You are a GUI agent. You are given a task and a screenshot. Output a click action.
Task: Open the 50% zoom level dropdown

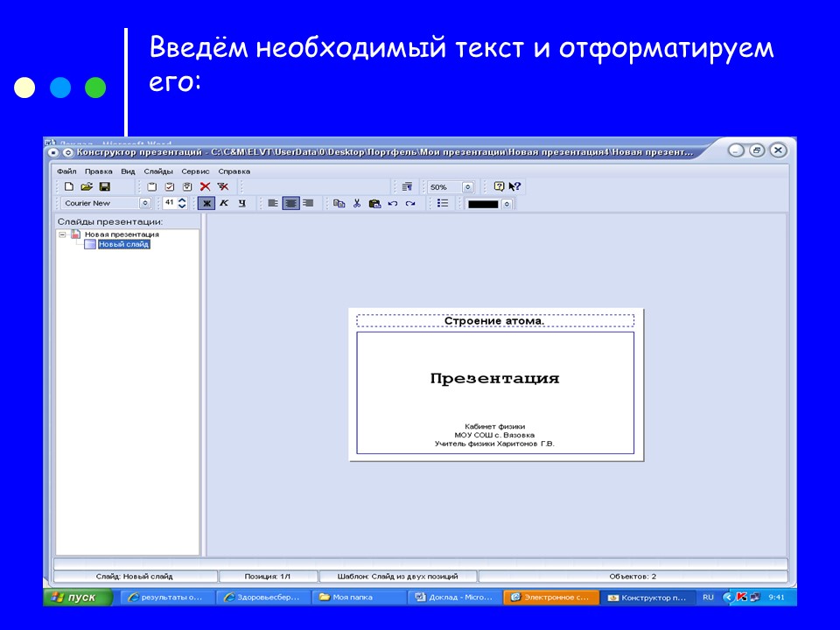[x=467, y=185]
